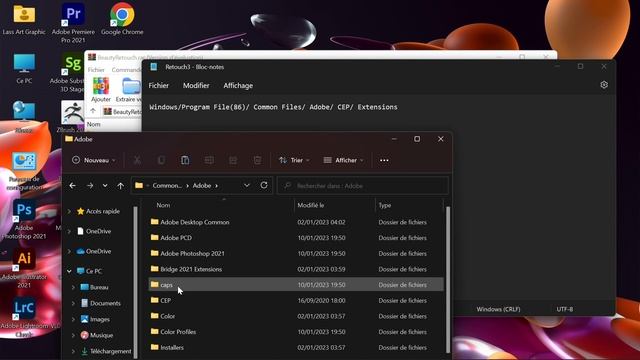The width and height of the screenshot is (640, 360).
Task: Select the caps folder row
Action: pos(296,284)
